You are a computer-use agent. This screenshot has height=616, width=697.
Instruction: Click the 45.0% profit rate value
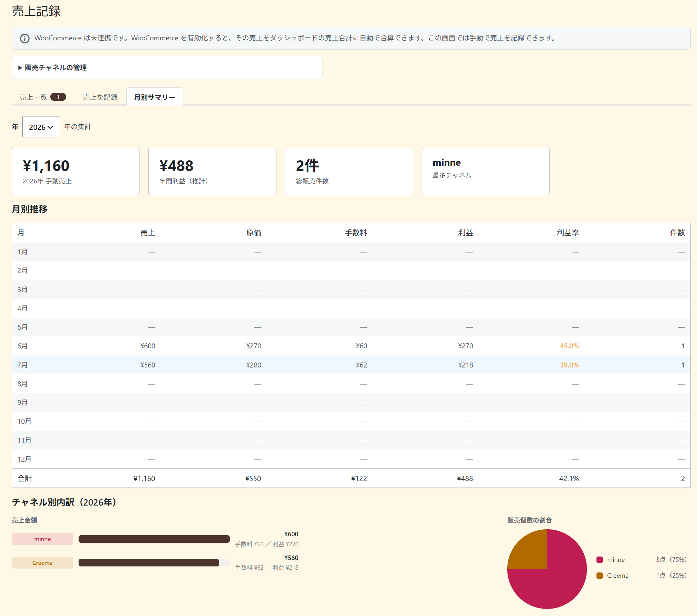[569, 346]
